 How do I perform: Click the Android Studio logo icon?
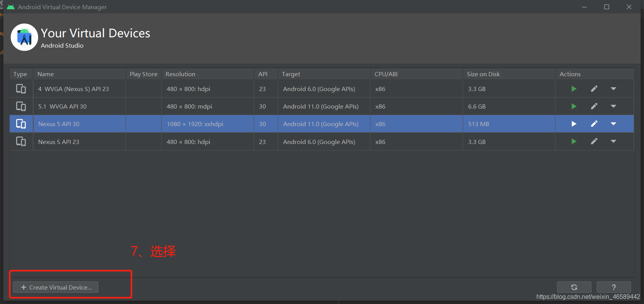point(24,37)
